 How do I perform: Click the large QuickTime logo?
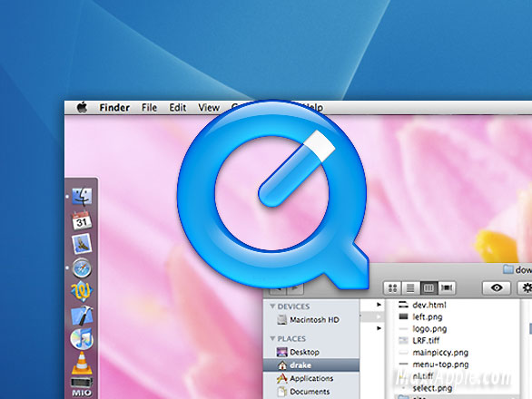[x=272, y=195]
